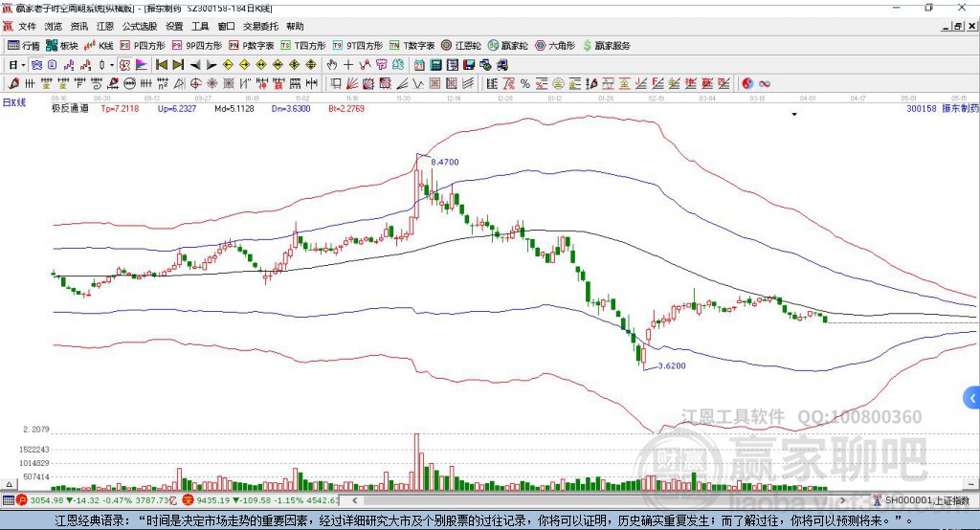Click the blue infinity loop icon

tap(765, 84)
